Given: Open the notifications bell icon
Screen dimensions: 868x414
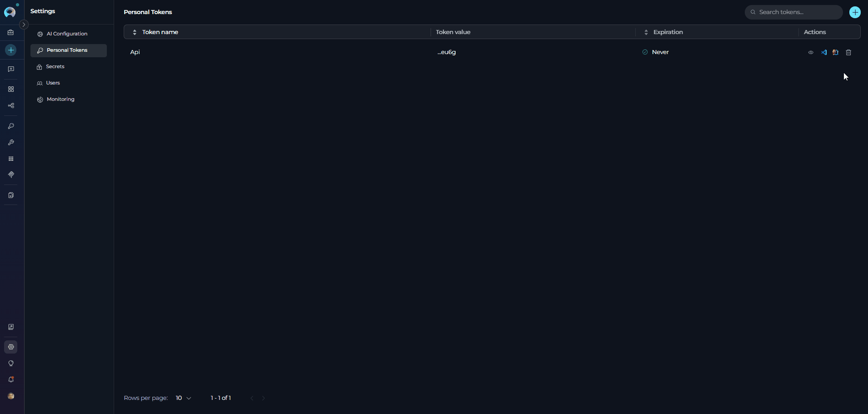Looking at the screenshot, I should pos(11,379).
